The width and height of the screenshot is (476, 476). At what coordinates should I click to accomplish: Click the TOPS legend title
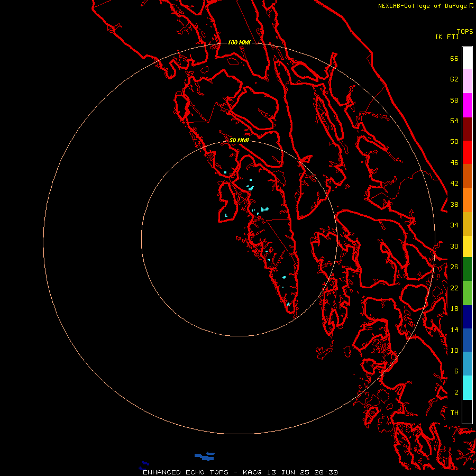tap(465, 32)
